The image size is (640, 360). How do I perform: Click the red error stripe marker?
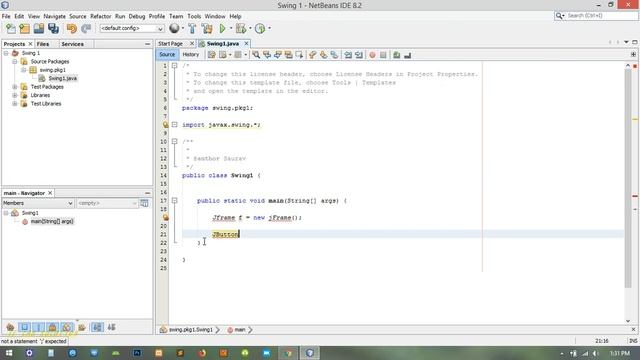[635, 196]
